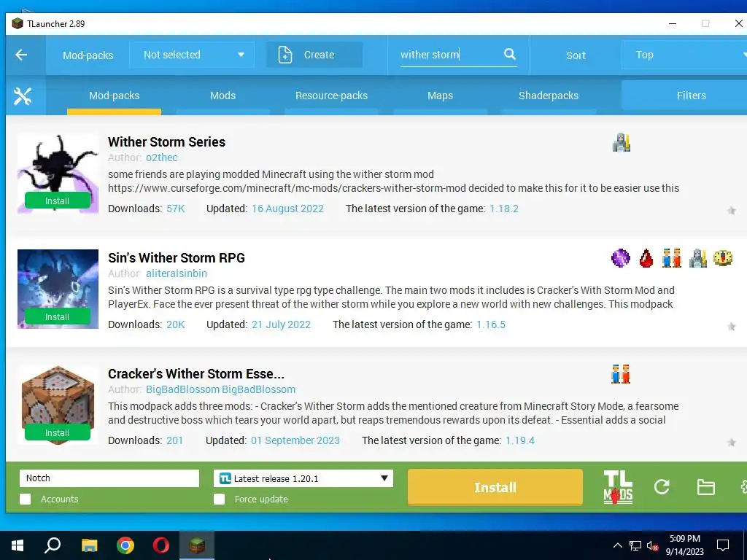Click the Create button
The width and height of the screenshot is (747, 560).
click(314, 55)
